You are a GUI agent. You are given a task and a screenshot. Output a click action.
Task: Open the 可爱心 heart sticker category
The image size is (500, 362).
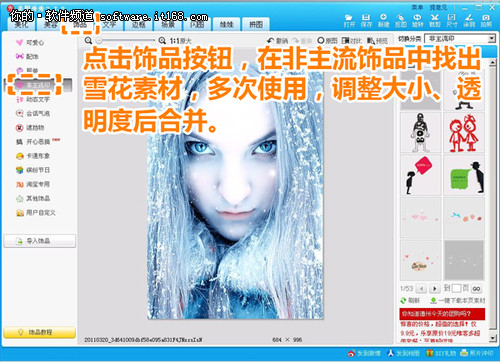pyautogui.click(x=30, y=42)
